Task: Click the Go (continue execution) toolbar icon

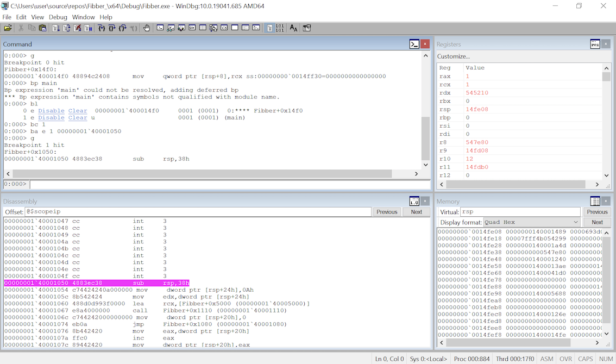Action: pos(56,28)
